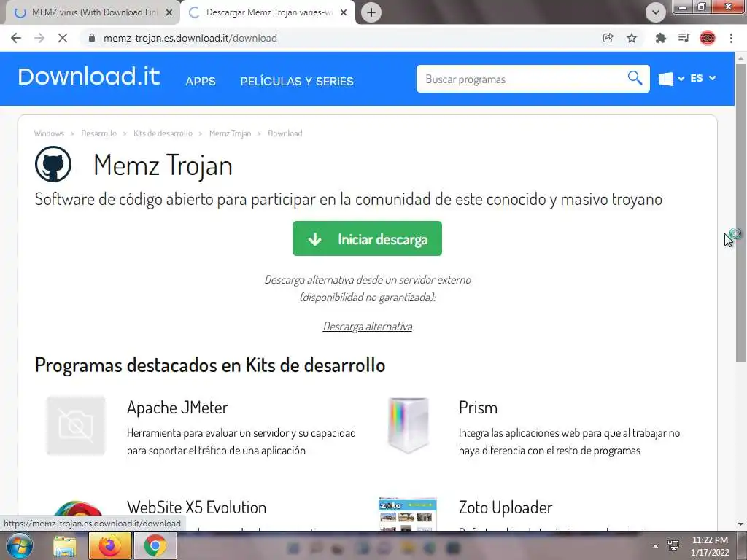Go back using the browser back arrow
The height and width of the screenshot is (560, 747).
click(x=16, y=38)
